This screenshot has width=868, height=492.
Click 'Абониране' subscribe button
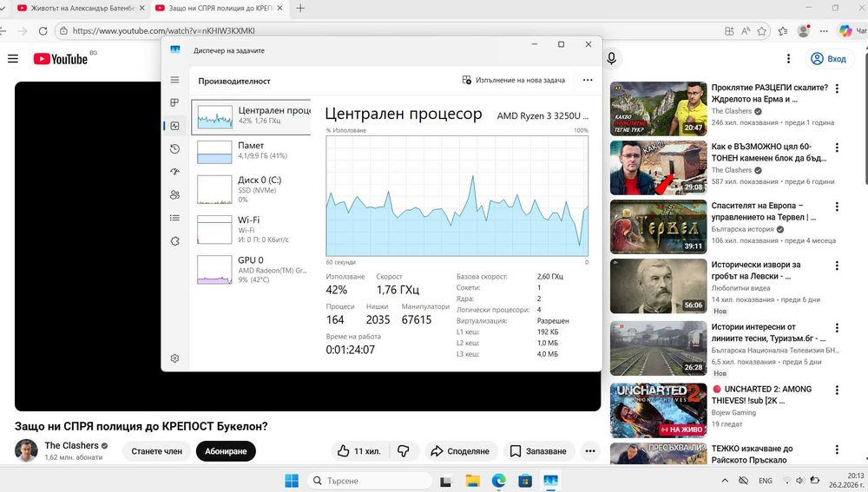click(x=226, y=451)
